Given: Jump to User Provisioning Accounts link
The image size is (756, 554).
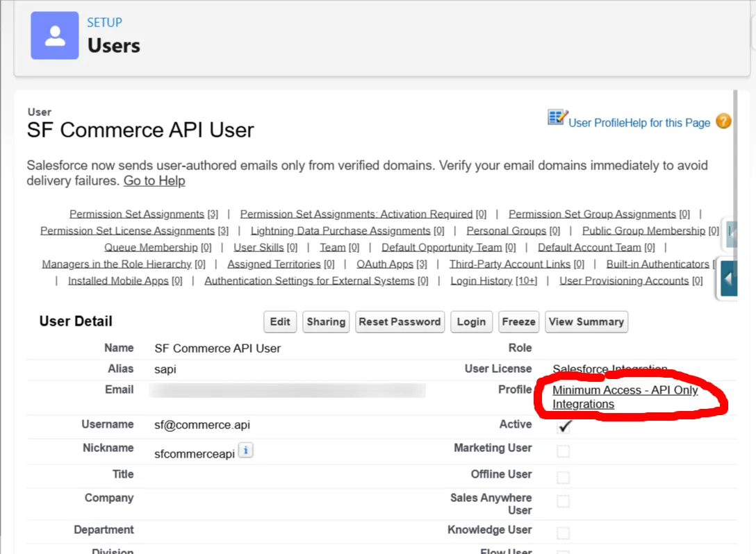Looking at the screenshot, I should 631,281.
